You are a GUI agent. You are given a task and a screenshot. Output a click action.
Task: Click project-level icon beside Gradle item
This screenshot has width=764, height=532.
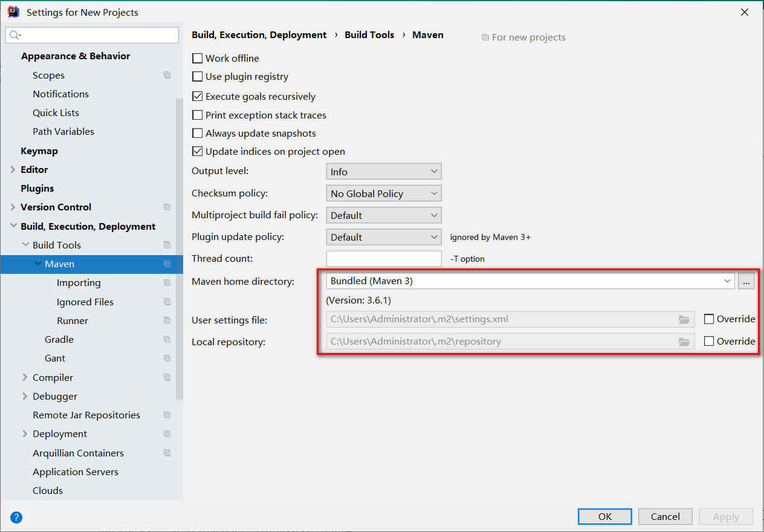coord(167,339)
